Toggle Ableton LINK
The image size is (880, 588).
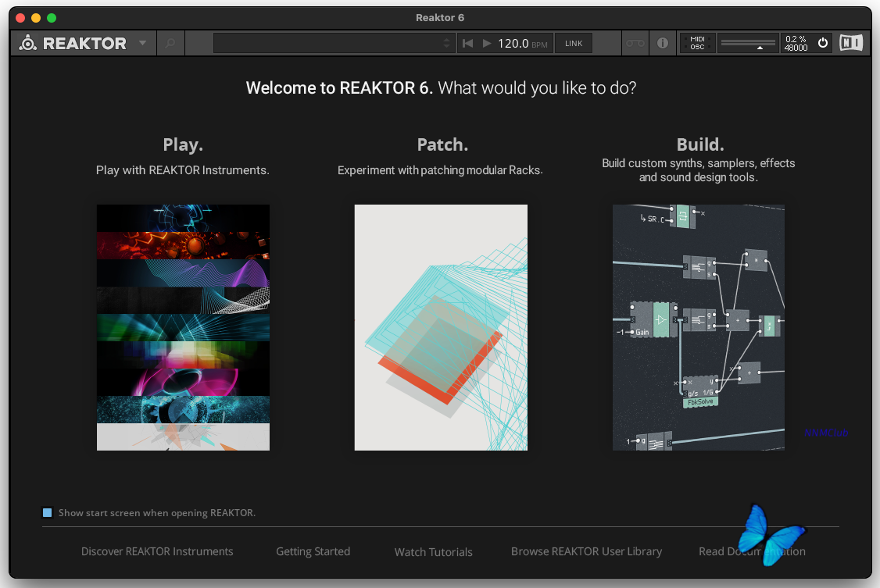tap(574, 43)
